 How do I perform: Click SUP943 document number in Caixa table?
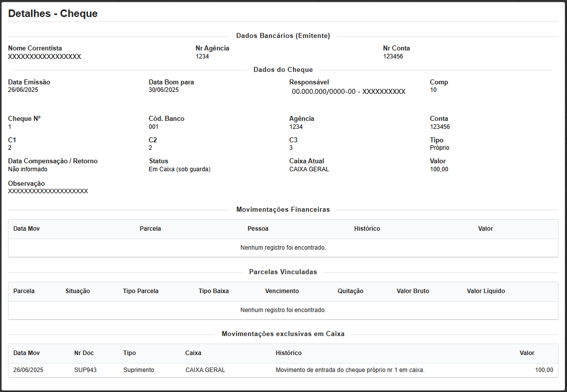click(84, 370)
